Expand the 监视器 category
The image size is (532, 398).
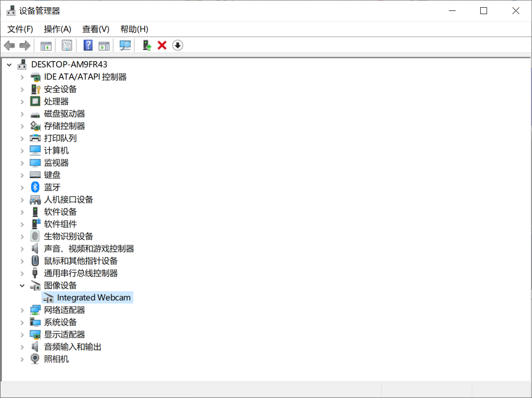point(22,163)
